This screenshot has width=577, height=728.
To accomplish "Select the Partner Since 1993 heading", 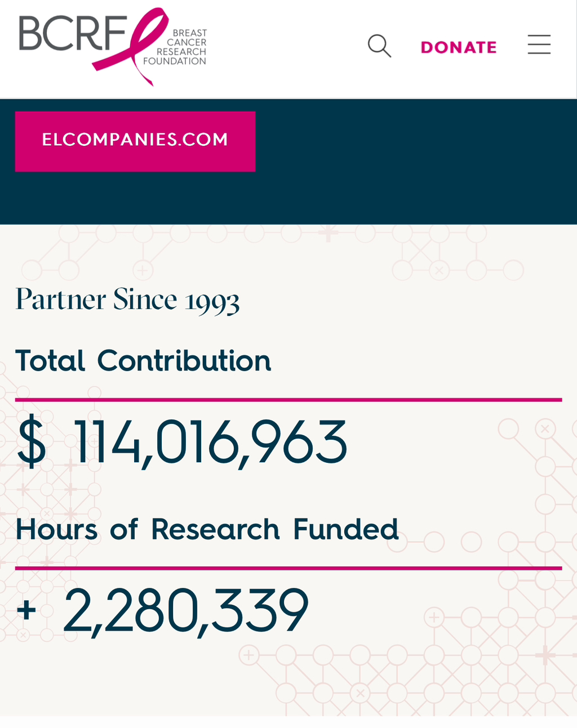I will point(127,300).
